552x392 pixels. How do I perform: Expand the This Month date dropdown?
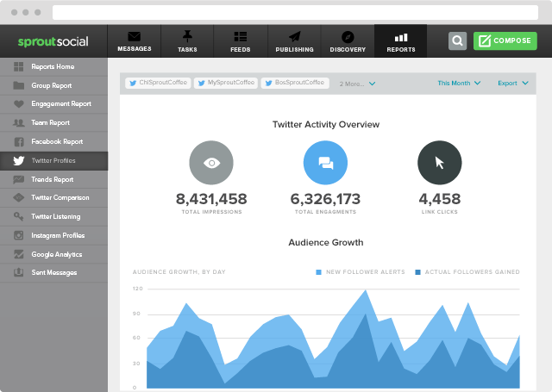click(459, 84)
